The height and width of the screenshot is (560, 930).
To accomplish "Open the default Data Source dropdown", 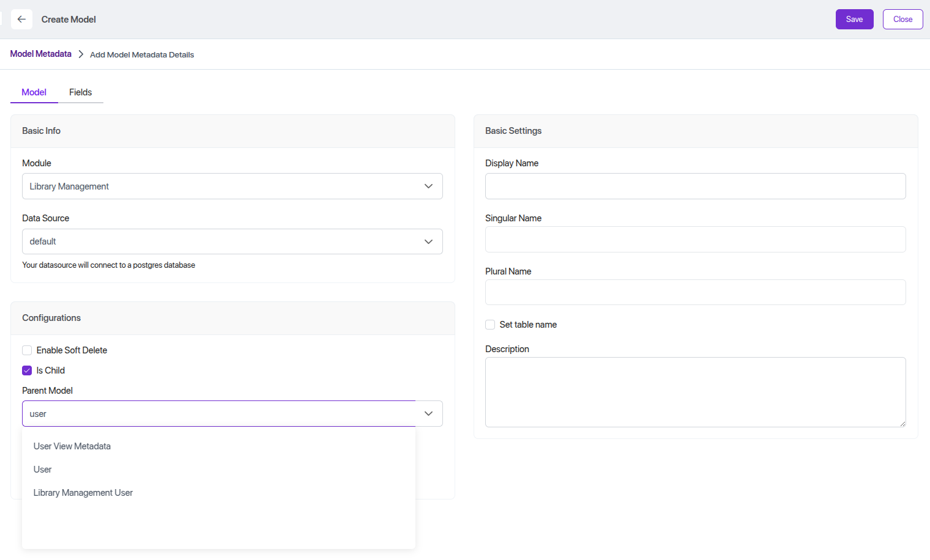I will 220,241.
